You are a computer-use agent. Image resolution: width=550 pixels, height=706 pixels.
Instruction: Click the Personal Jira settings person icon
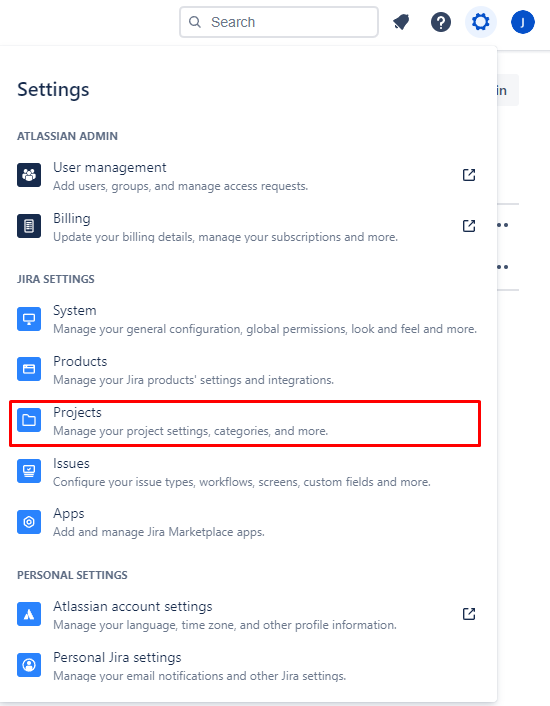click(29, 665)
